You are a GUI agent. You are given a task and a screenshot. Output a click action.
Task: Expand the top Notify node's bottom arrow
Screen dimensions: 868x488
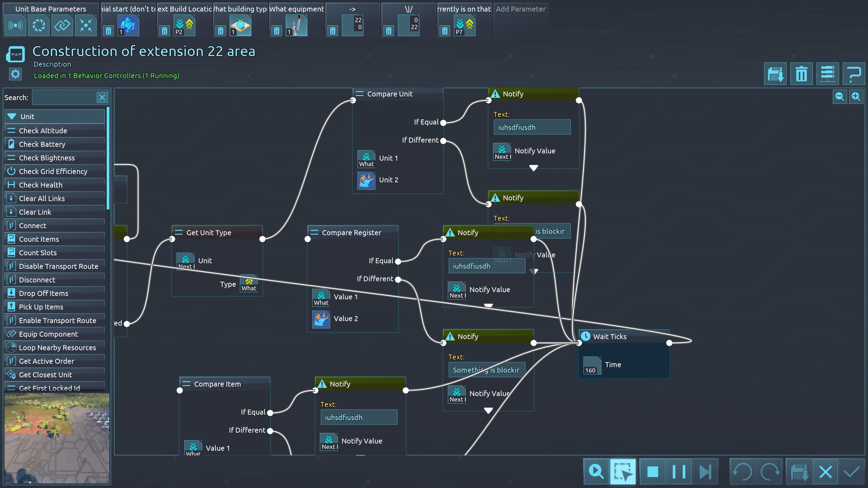tap(533, 168)
